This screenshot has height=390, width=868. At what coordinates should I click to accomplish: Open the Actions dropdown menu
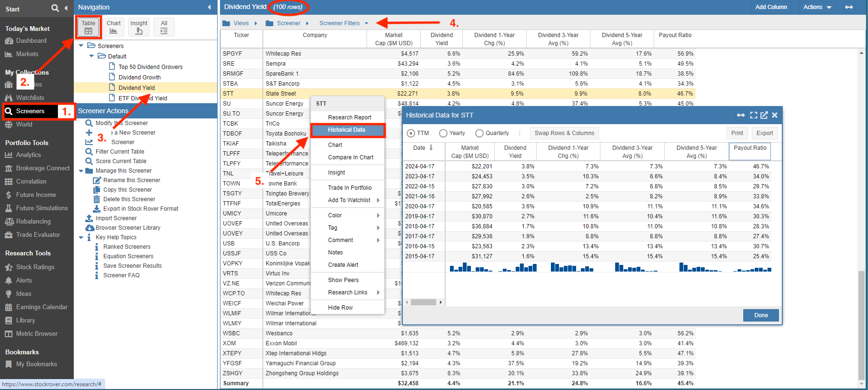817,7
